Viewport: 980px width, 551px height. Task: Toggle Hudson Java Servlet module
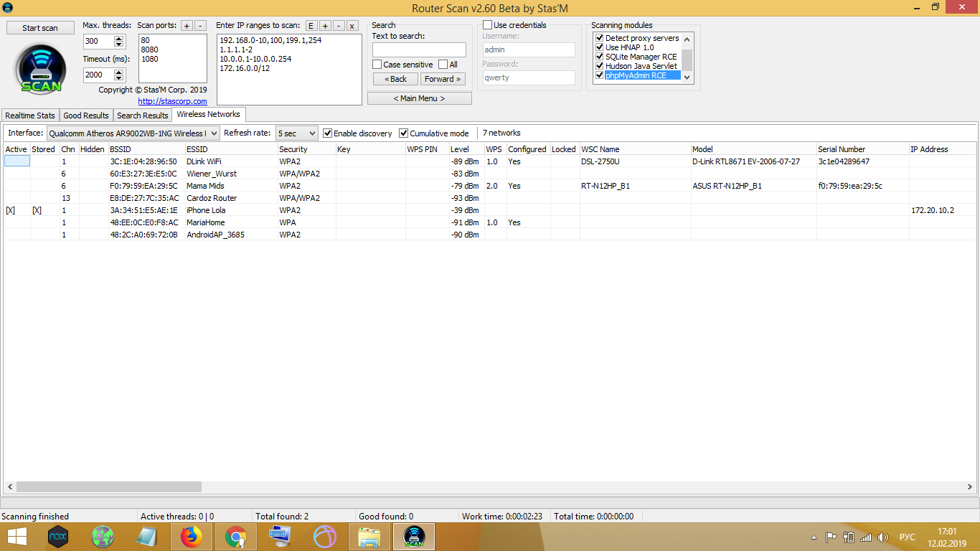[x=600, y=66]
